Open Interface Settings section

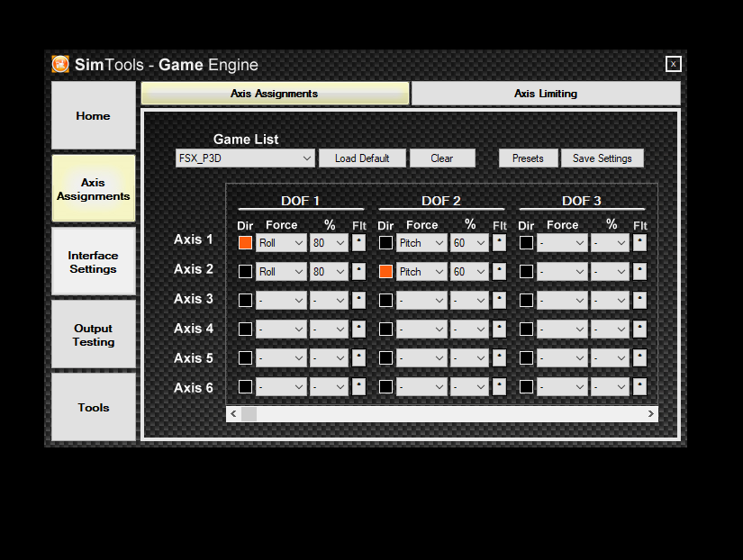point(94,261)
